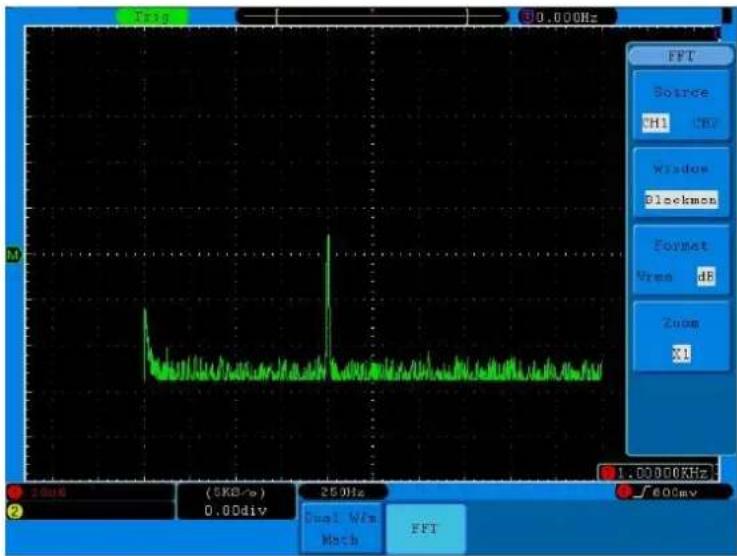Click the horizontal position overview bar
Screen dimensions: 737x556
pos(371,17)
